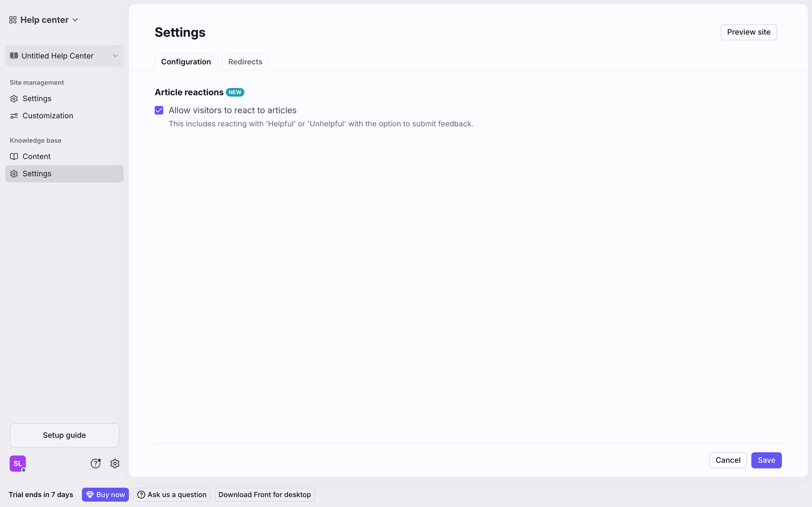Click the Content open-book icon
The image size is (812, 507).
click(14, 157)
